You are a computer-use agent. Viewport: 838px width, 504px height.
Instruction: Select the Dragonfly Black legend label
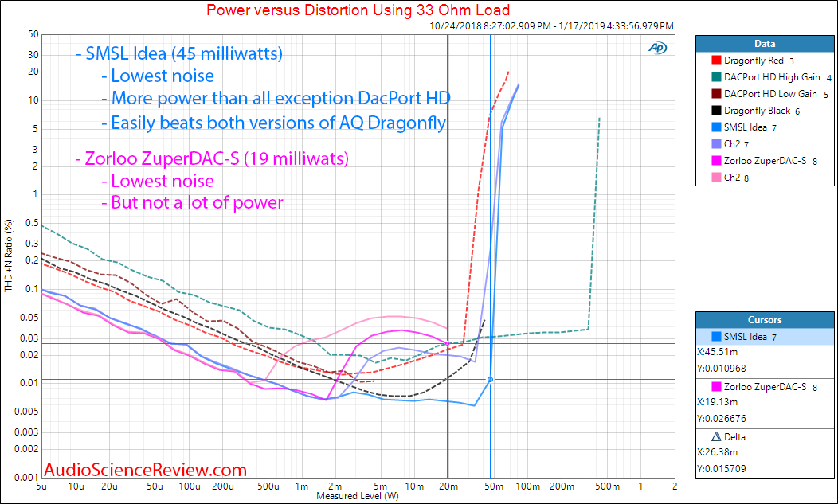(757, 111)
